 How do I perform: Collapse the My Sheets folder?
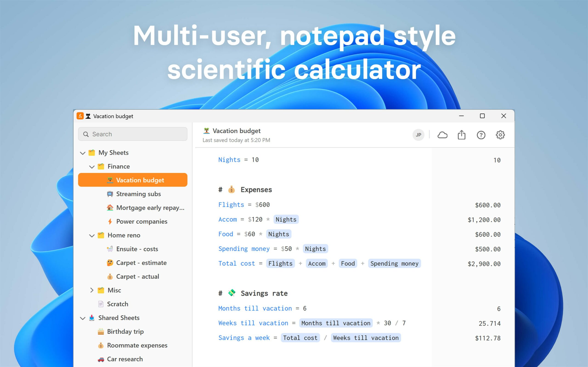coord(83,153)
